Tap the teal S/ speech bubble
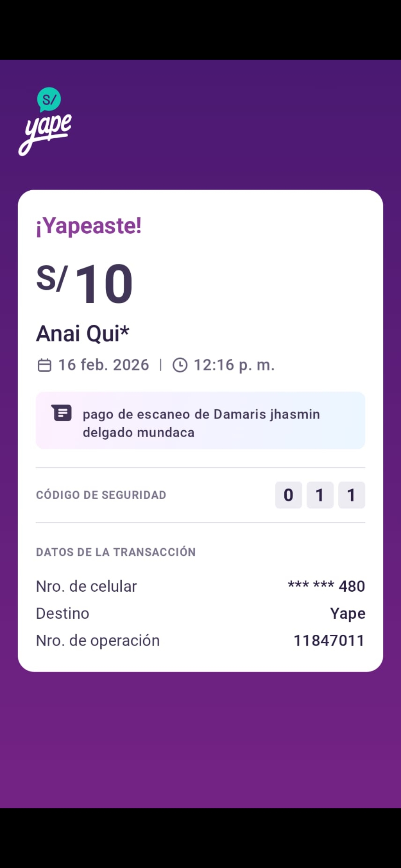The height and width of the screenshot is (868, 401). click(x=49, y=99)
